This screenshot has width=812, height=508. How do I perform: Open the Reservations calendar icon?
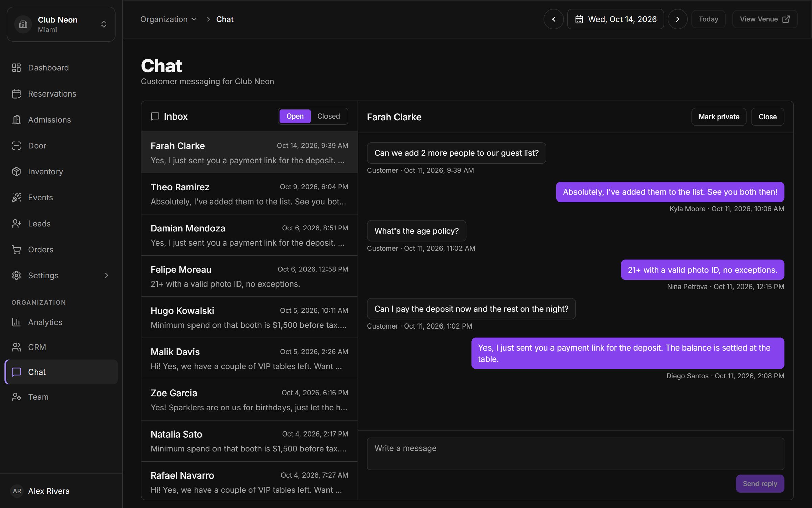coord(16,94)
